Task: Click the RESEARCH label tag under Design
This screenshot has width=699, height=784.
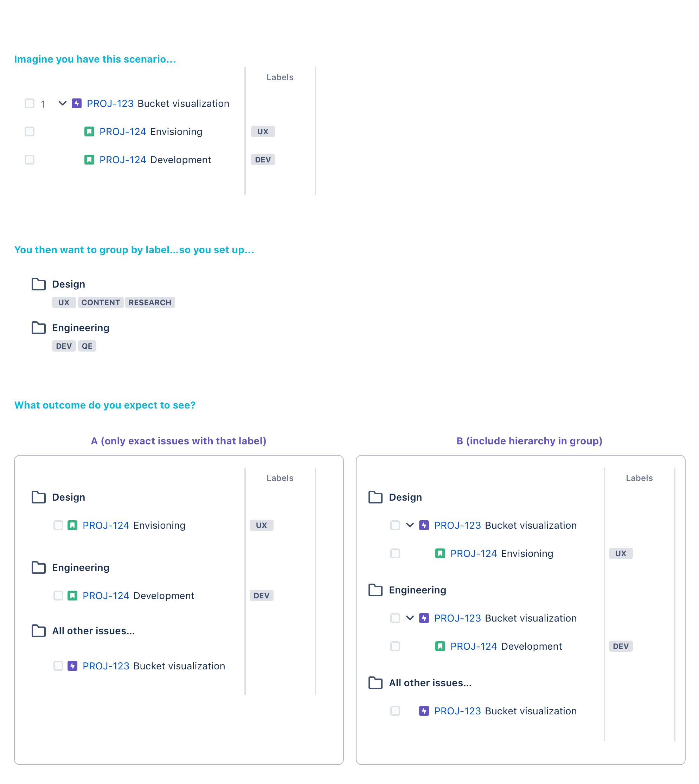Action: tap(150, 303)
